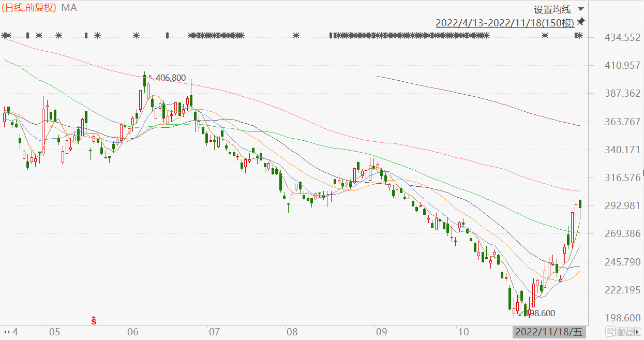The width and height of the screenshot is (644, 340).
Task: Click the 09 month label on the time axis
Action: tap(381, 331)
